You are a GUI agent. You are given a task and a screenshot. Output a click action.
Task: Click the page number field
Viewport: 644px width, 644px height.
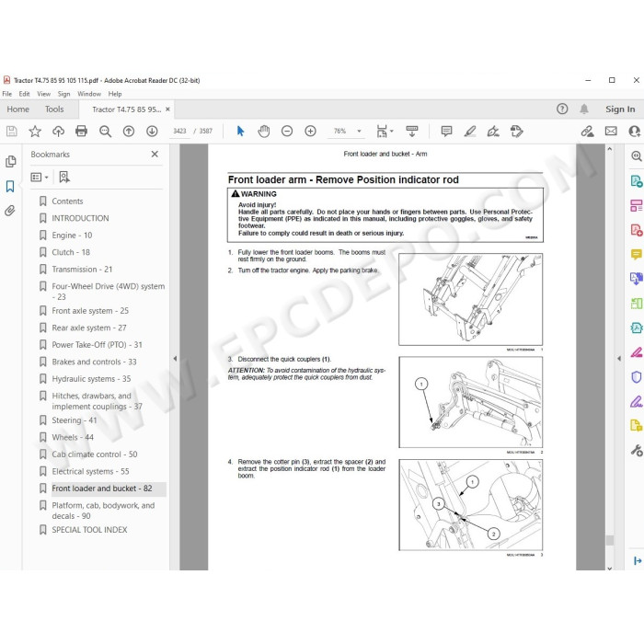pos(179,131)
